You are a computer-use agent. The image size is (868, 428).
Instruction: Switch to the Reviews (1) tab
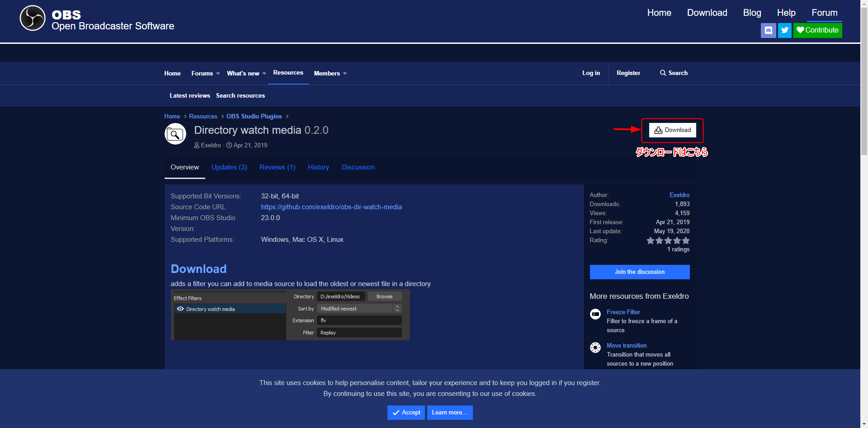click(x=278, y=167)
